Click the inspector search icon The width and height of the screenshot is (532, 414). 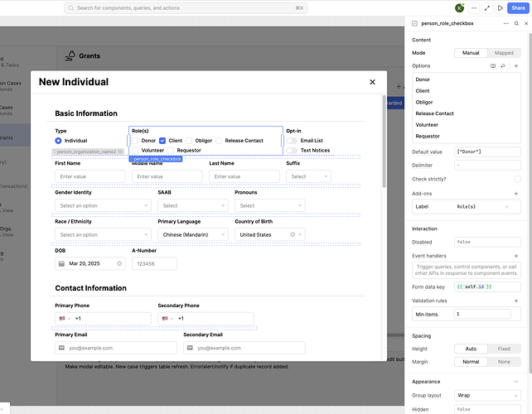pos(516,23)
